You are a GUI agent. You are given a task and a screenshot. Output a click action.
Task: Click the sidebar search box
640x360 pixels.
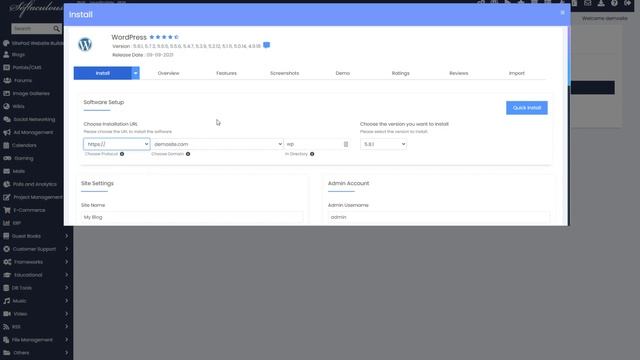[x=33, y=29]
